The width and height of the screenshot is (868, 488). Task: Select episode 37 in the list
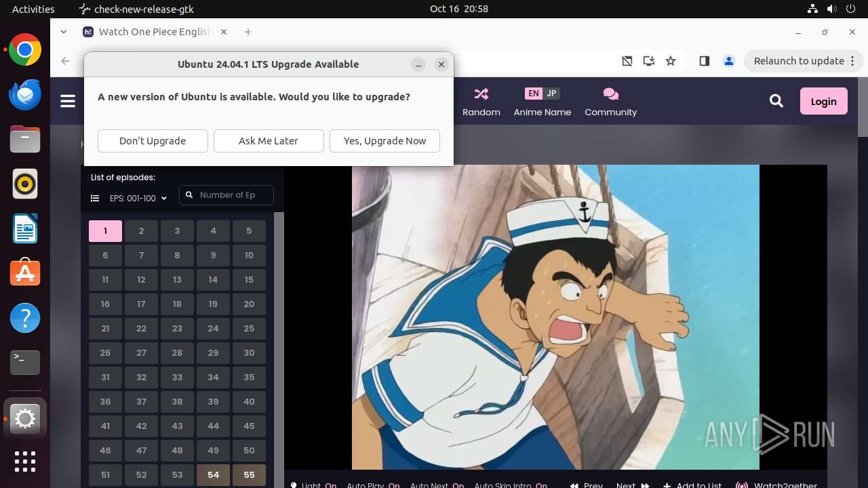tap(141, 402)
